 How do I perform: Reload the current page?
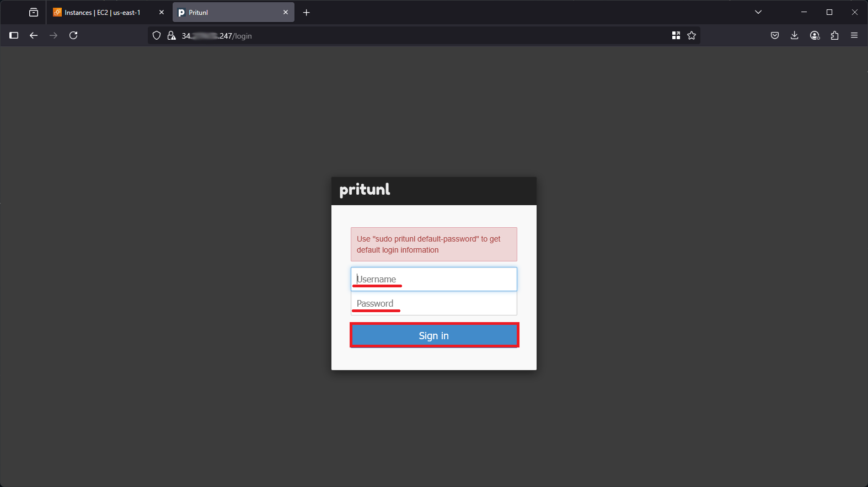(73, 35)
